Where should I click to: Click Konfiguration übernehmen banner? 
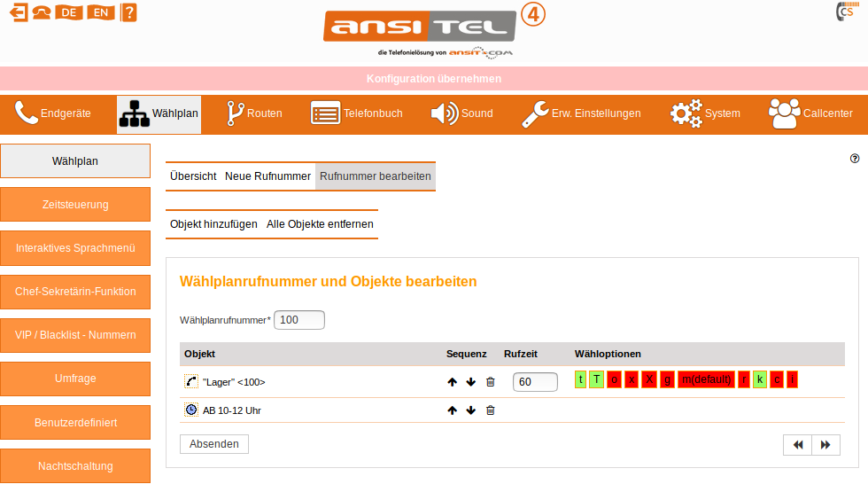point(434,79)
